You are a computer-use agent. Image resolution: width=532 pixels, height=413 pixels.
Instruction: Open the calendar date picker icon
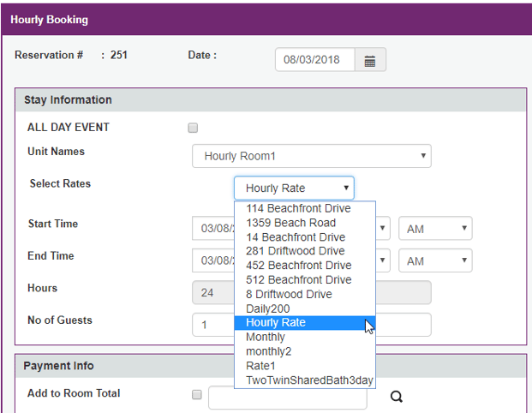pos(370,61)
